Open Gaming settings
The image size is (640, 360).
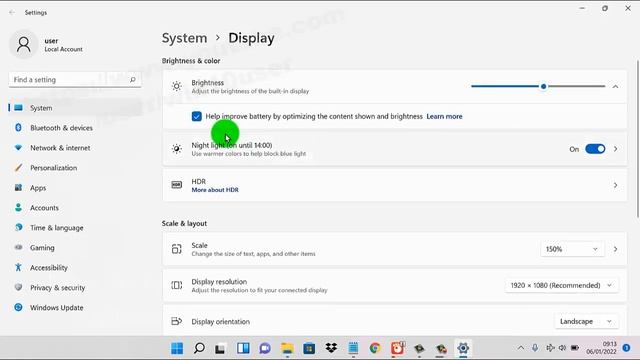point(76,248)
